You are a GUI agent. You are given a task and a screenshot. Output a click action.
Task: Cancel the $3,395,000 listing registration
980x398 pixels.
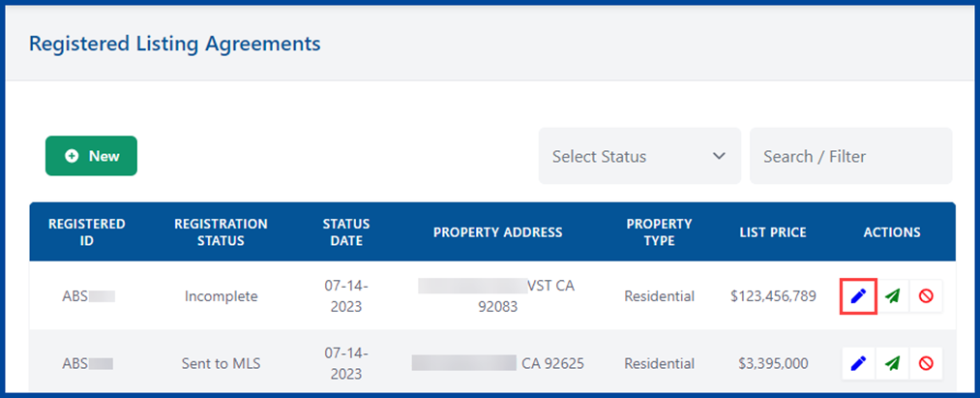[x=926, y=363]
